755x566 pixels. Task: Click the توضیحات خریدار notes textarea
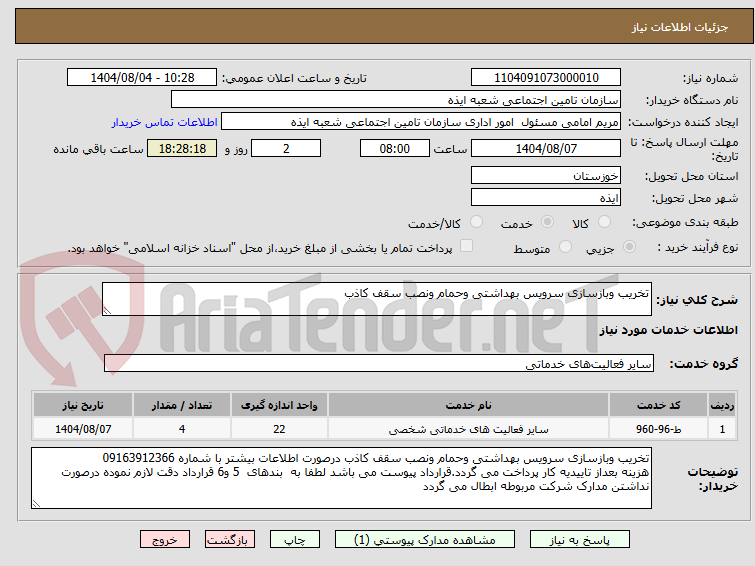pos(341,478)
